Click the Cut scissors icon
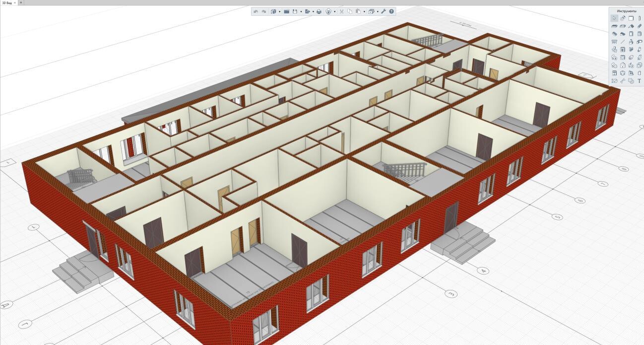 click(341, 11)
